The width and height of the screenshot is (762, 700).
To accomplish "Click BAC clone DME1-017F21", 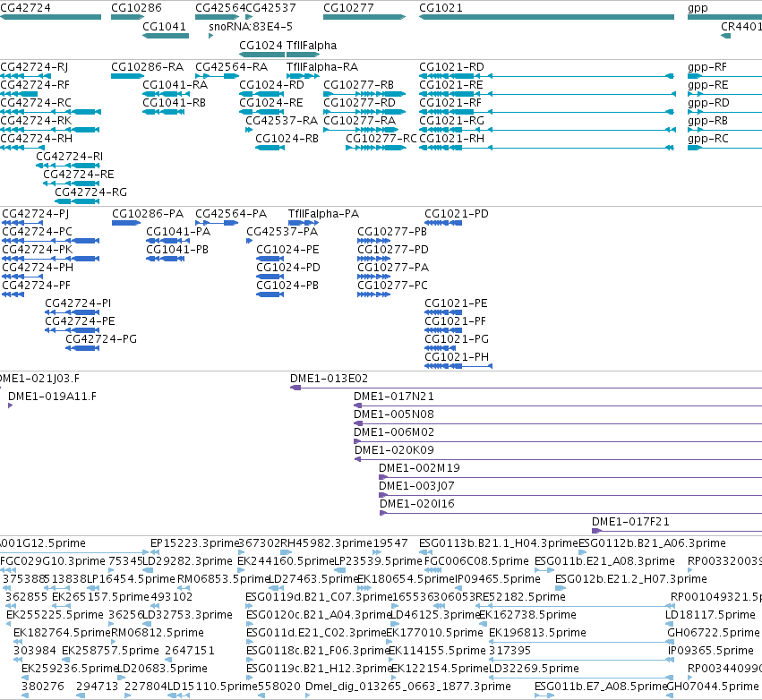I will pos(677,531).
